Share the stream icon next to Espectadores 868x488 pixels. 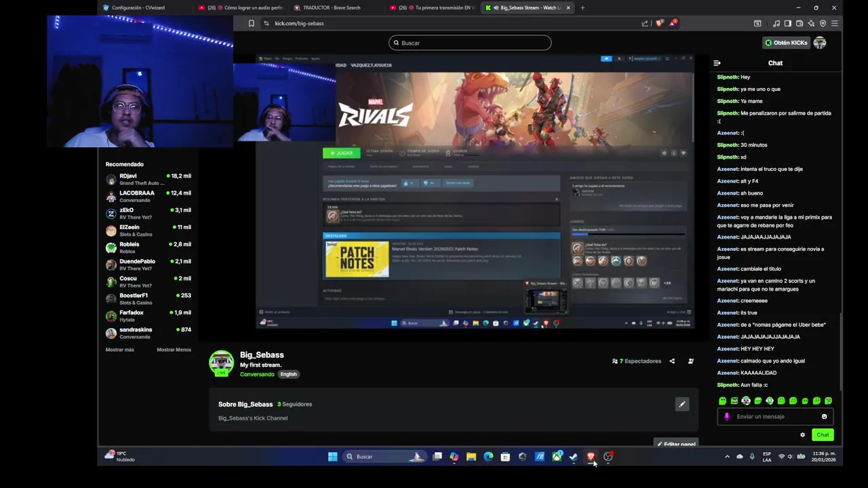click(x=672, y=361)
